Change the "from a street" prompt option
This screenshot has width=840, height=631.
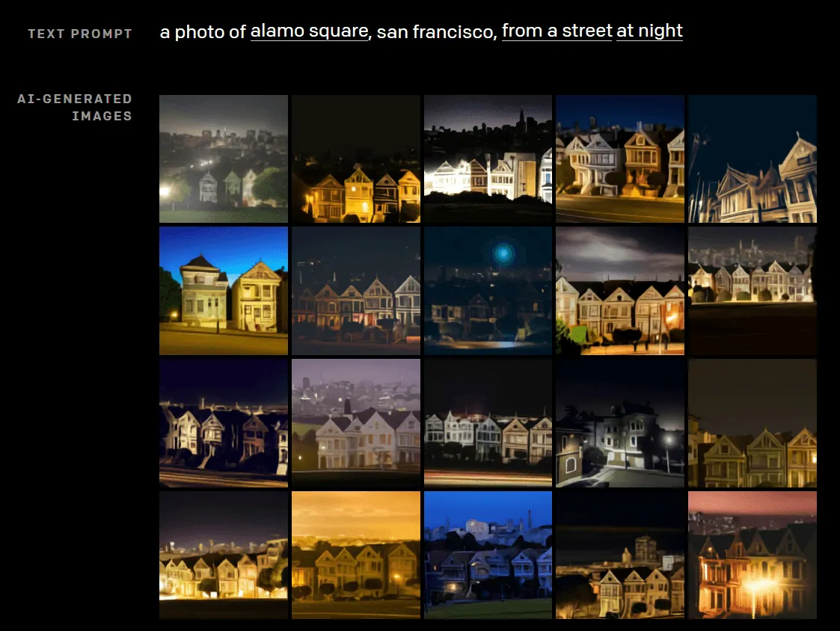[x=557, y=31]
